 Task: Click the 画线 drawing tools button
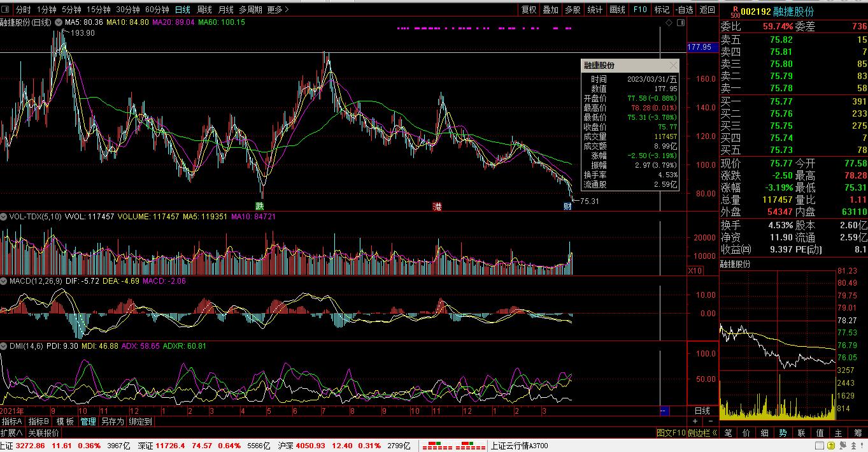point(617,10)
